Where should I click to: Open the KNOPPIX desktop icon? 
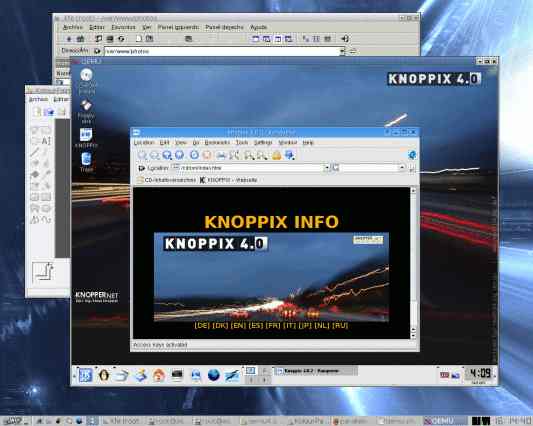coord(86,138)
